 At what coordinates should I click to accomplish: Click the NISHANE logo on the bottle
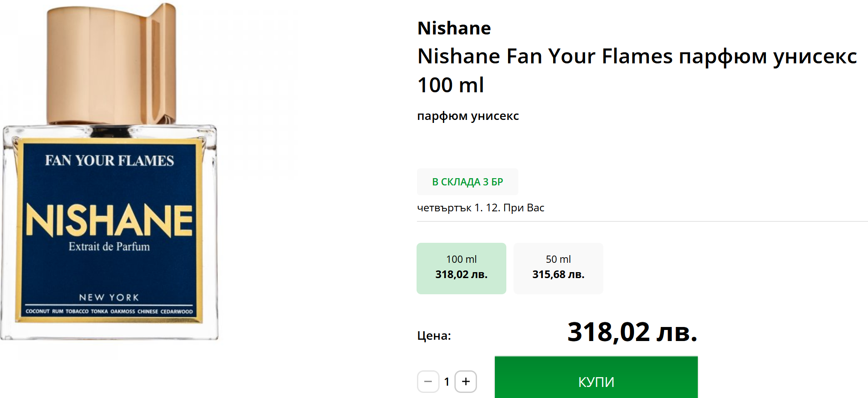click(109, 219)
